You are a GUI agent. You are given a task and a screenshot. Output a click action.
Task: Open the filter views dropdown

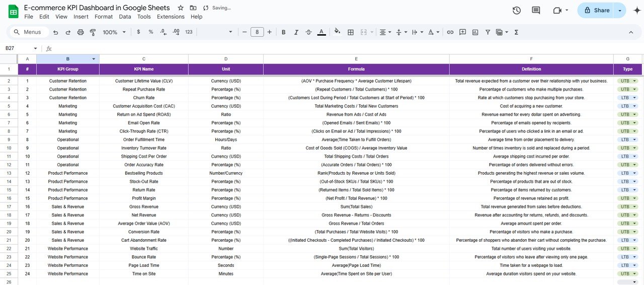click(x=502, y=32)
